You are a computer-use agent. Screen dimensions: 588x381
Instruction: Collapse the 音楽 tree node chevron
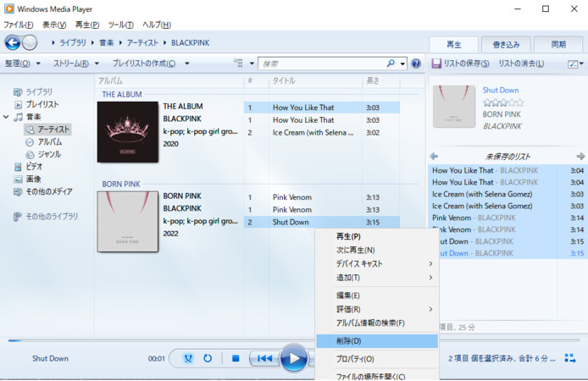(6, 117)
